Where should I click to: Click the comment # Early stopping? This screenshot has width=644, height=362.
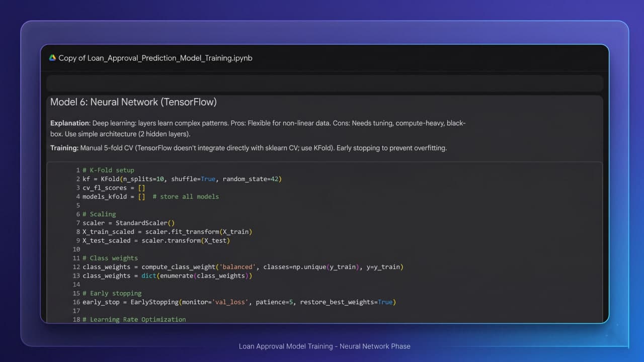(112, 293)
